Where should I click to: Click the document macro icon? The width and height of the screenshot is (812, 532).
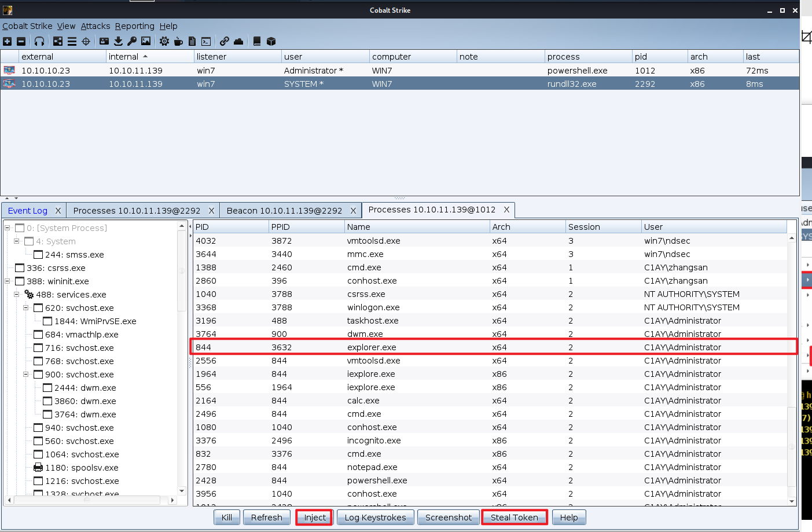[192, 41]
